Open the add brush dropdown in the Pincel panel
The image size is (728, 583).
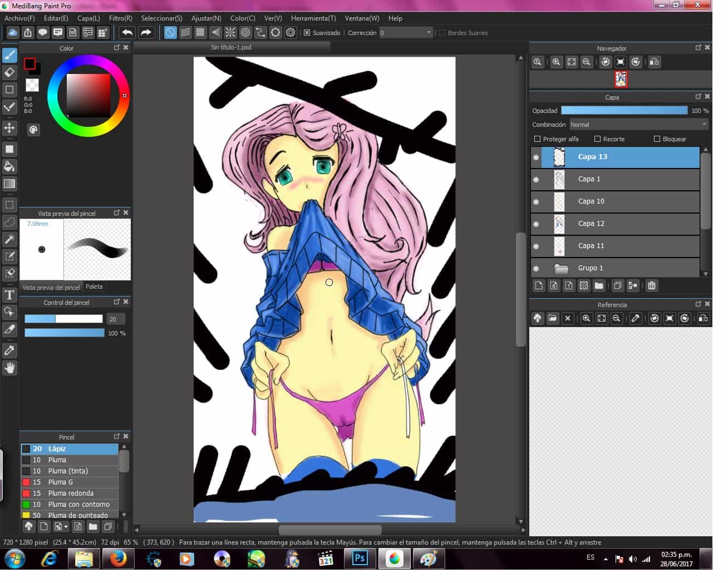[x=61, y=526]
